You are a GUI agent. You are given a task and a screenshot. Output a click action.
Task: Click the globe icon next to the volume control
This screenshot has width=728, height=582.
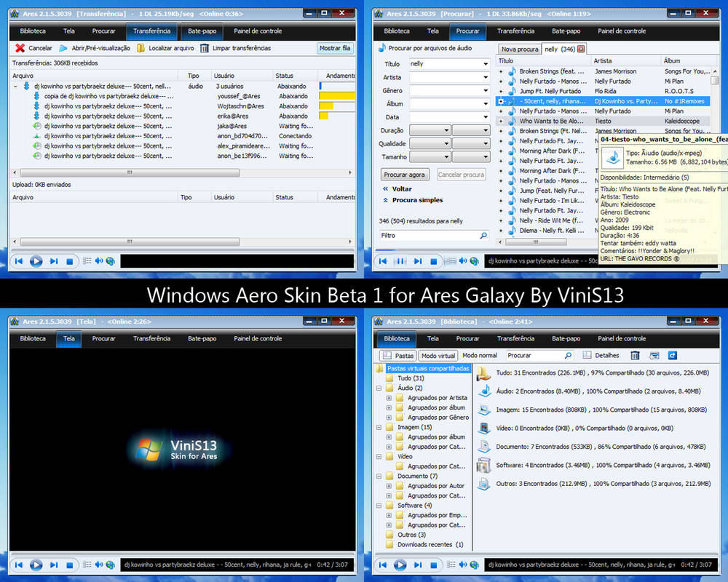coord(111,262)
